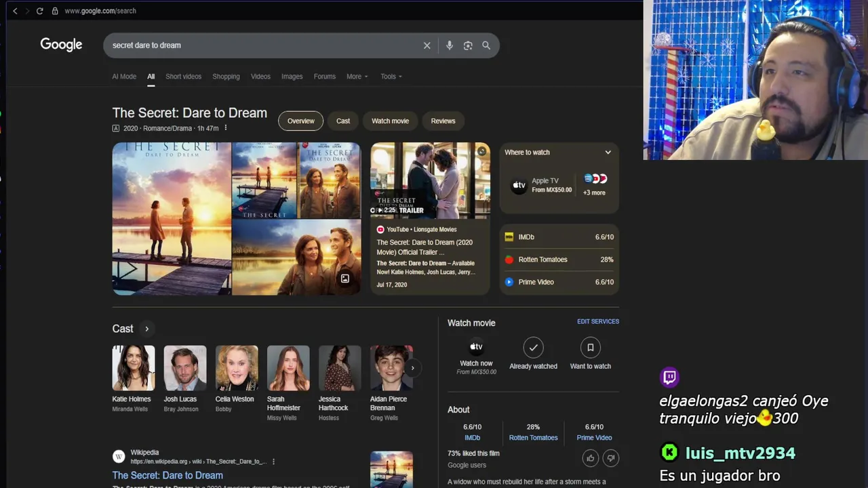Click the YouTube icon on trailer card

coord(380,230)
